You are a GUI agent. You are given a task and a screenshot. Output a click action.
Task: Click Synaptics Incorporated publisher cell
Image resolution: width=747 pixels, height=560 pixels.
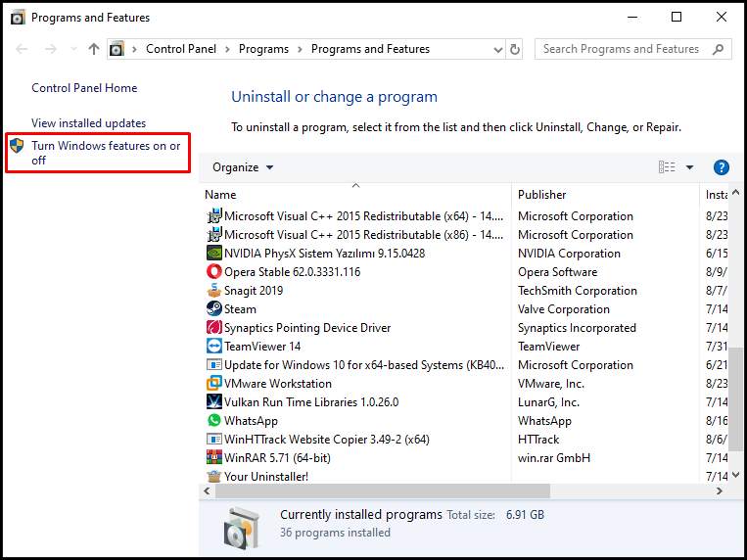577,328
